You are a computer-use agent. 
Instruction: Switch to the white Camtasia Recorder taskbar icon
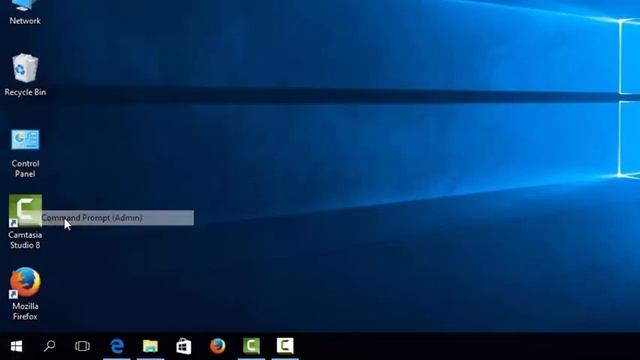pos(285,346)
